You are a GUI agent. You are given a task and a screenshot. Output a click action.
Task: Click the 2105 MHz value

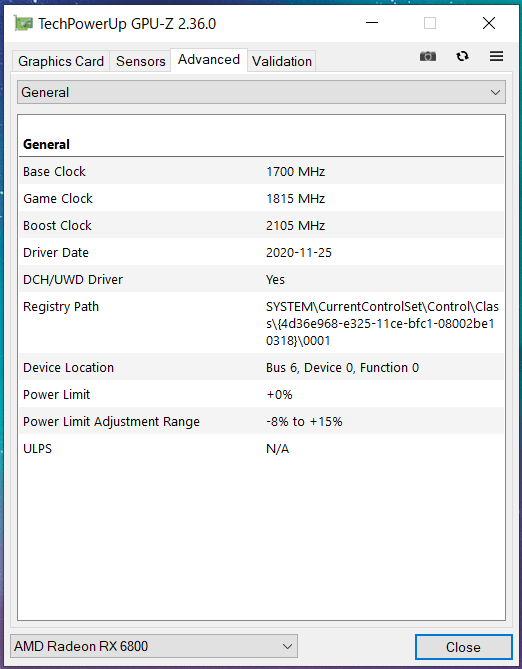pos(295,225)
